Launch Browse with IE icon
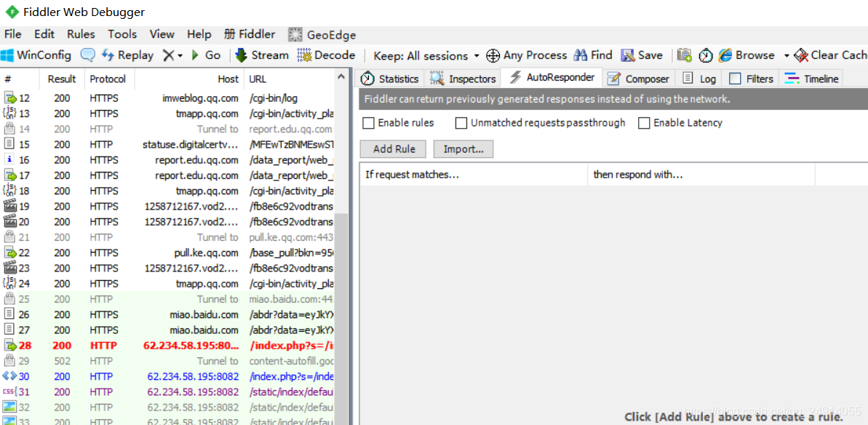This screenshot has width=868, height=425. [725, 55]
